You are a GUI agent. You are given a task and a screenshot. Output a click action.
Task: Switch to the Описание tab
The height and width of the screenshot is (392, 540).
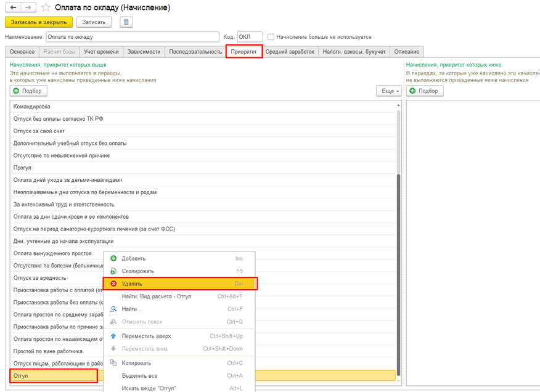coord(407,52)
